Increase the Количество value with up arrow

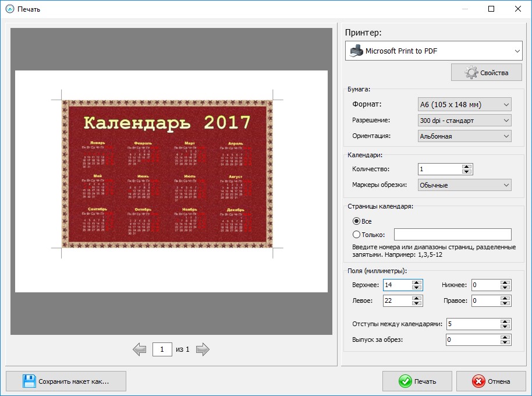point(466,167)
